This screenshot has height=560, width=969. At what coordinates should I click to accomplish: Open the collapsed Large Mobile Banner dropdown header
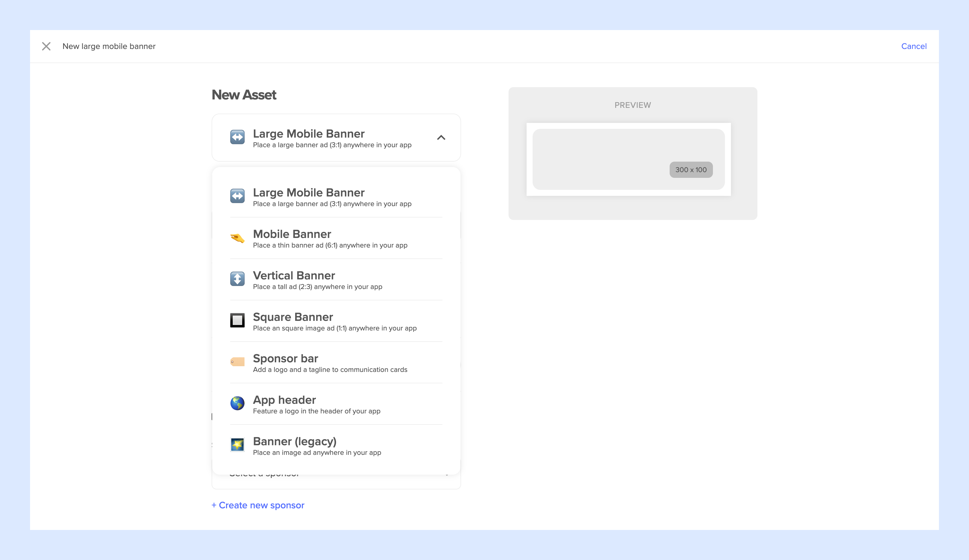pyautogui.click(x=336, y=138)
